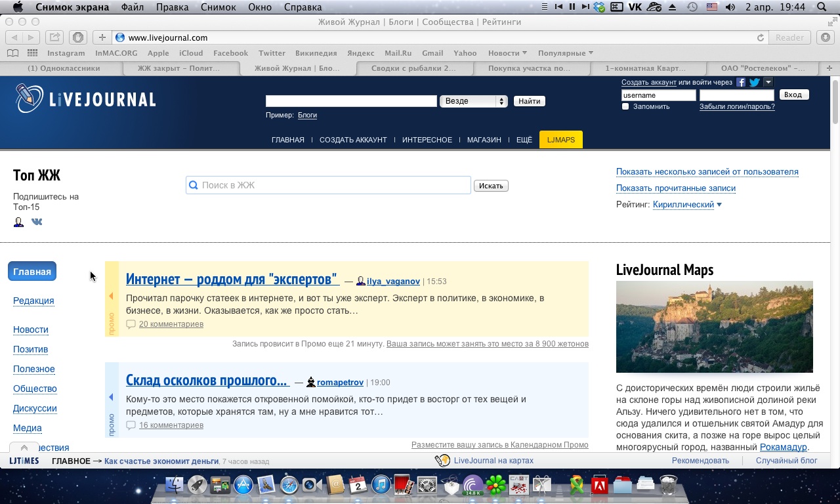Click the Поиск в ЖЖ search field
This screenshot has height=504, width=840.
(x=328, y=185)
